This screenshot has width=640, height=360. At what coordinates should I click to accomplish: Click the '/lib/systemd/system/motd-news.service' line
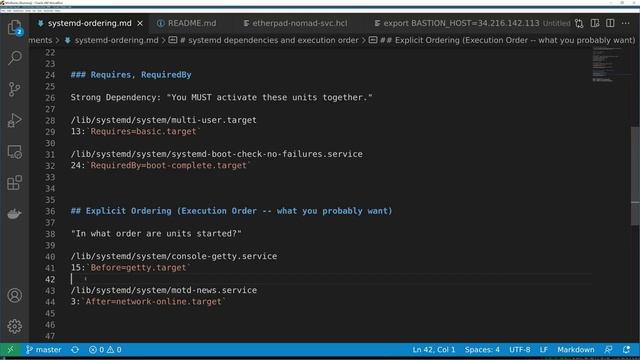click(x=164, y=290)
